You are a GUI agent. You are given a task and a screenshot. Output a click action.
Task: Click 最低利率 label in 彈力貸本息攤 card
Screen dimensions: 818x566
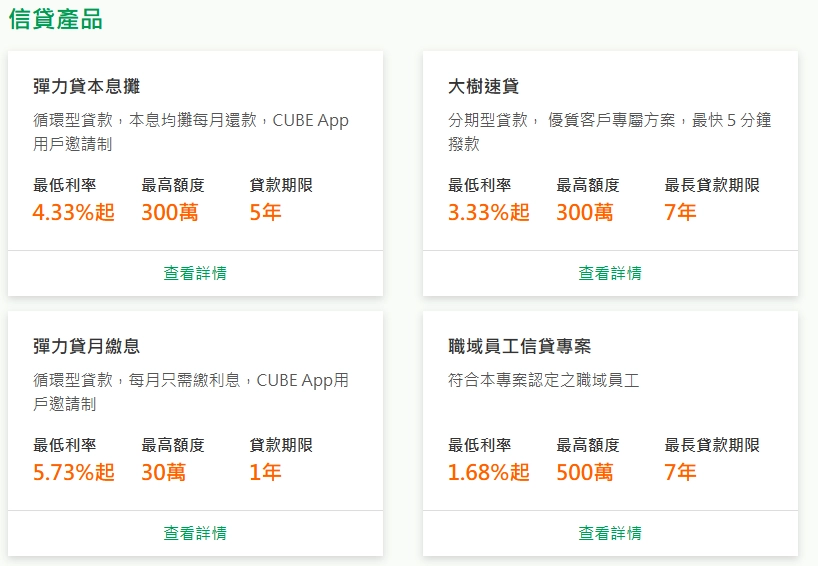coord(65,185)
